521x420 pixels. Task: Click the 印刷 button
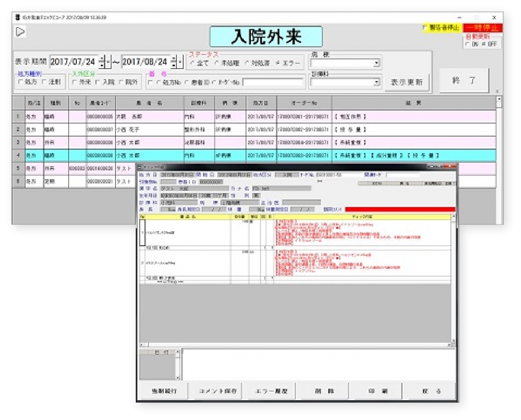(378, 391)
